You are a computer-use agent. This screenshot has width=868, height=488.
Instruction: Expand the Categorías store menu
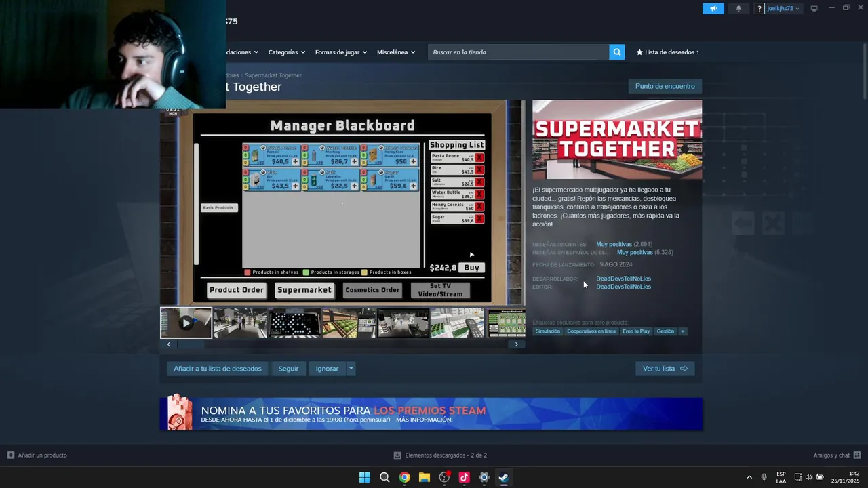pos(286,52)
